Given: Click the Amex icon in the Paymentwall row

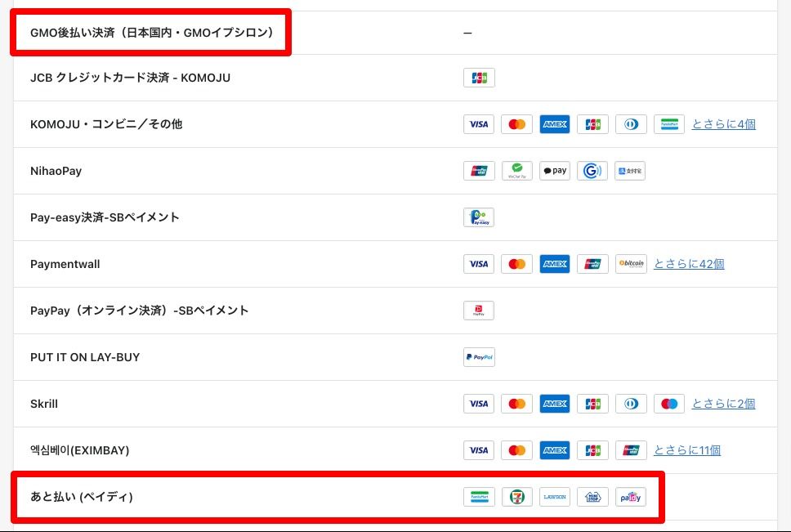Looking at the screenshot, I should point(554,264).
